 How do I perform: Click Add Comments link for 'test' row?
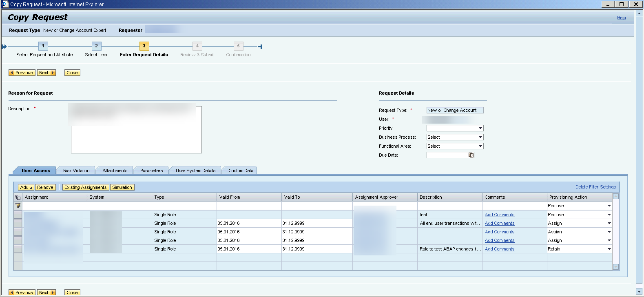[x=500, y=215]
